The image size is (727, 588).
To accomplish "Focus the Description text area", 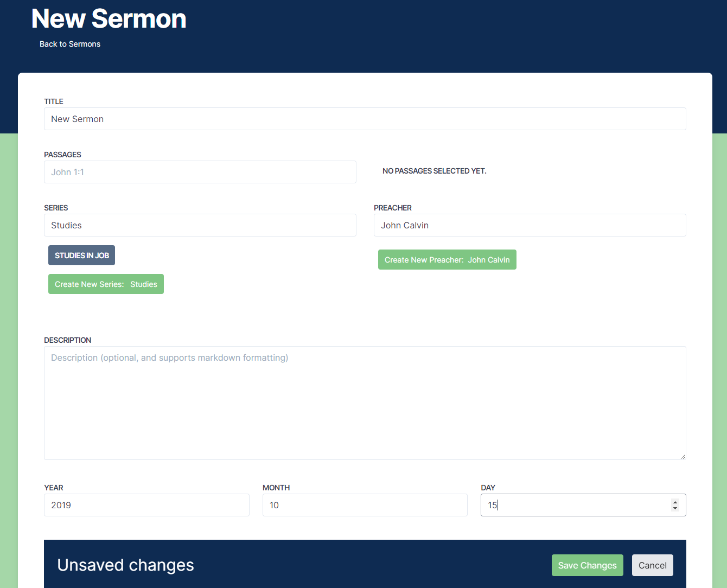I will [365, 402].
